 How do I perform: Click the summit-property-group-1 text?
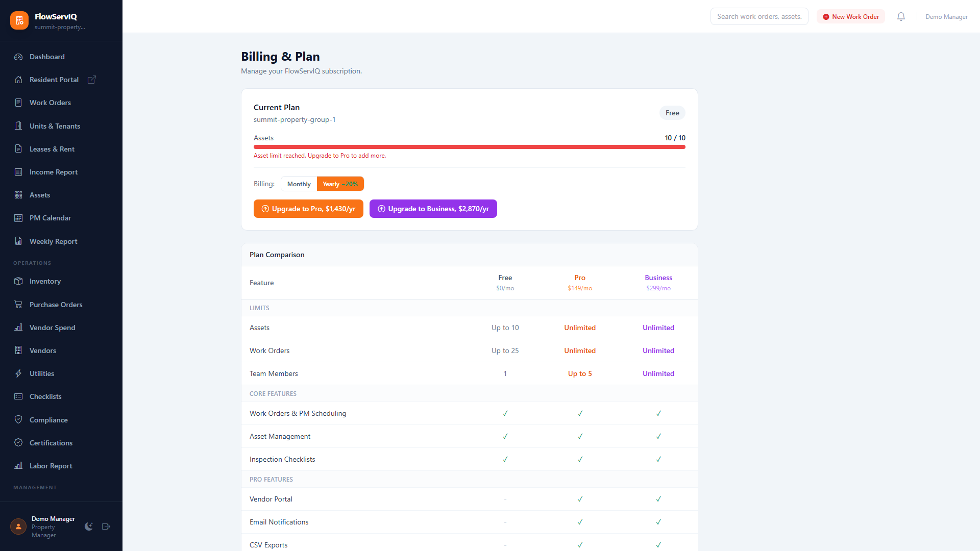click(295, 119)
